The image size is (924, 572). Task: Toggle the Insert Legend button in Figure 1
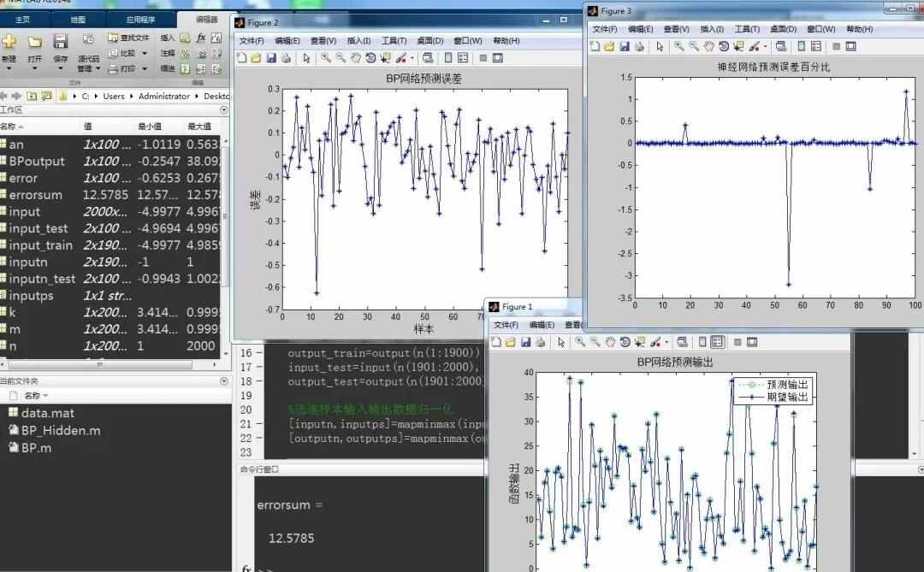coord(717,342)
